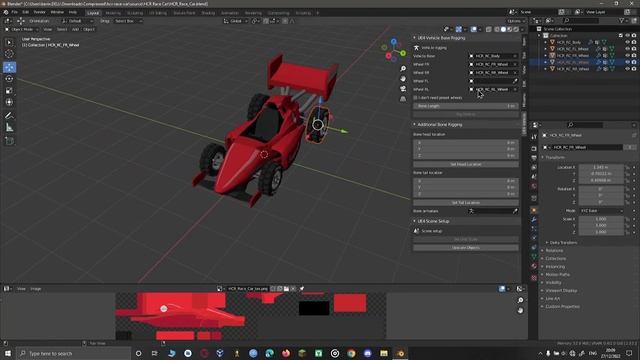Adjust the Bone Length slider field
The height and width of the screenshot is (360, 640).
click(466, 106)
